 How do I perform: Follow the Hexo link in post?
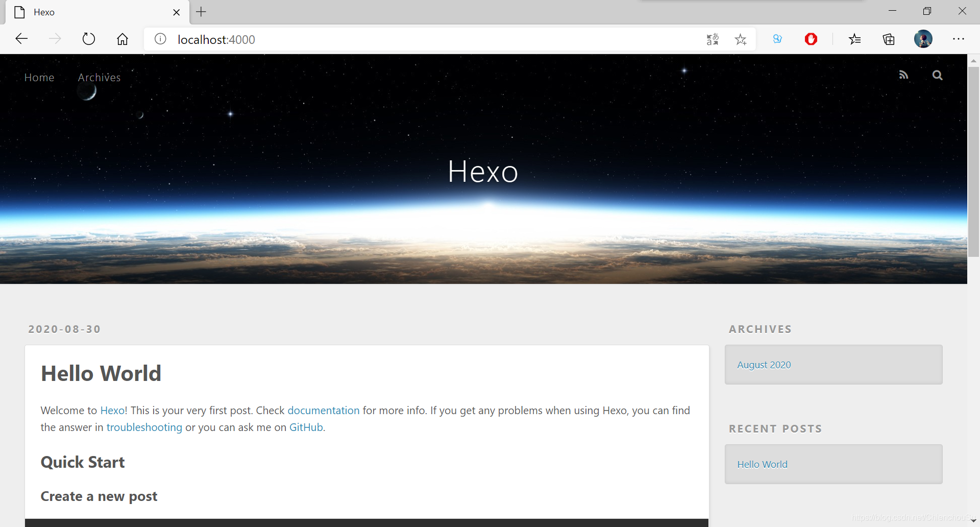112,411
